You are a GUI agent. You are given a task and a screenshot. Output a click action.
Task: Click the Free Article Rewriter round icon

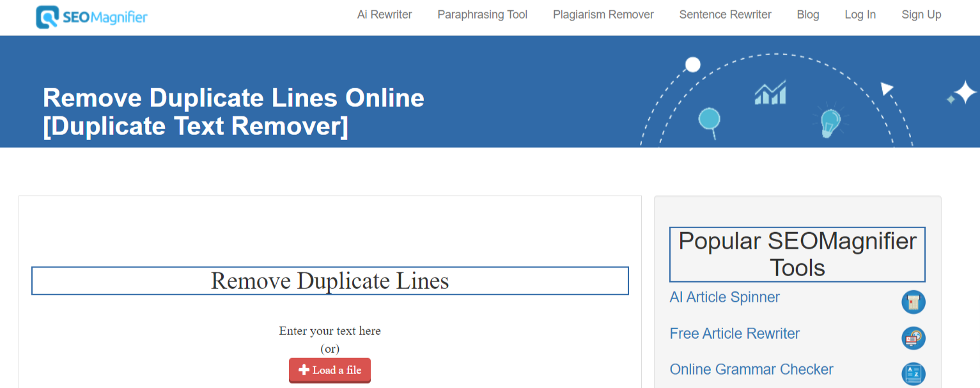click(914, 338)
